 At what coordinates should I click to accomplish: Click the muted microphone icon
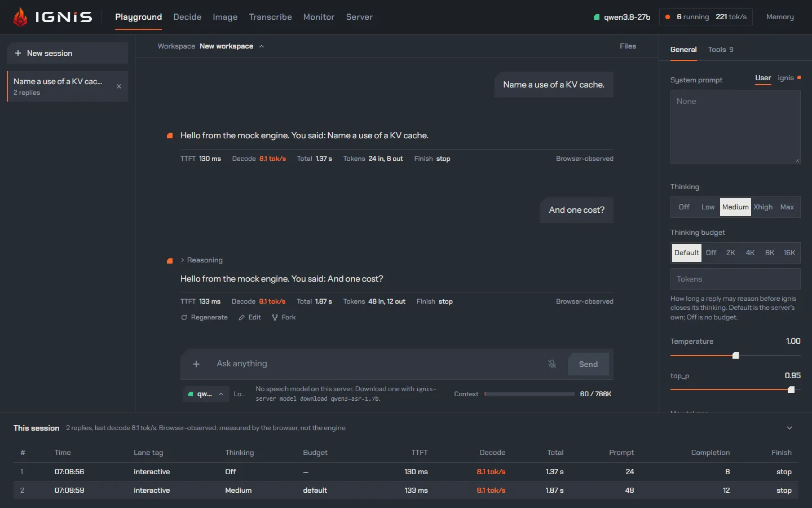coord(552,364)
